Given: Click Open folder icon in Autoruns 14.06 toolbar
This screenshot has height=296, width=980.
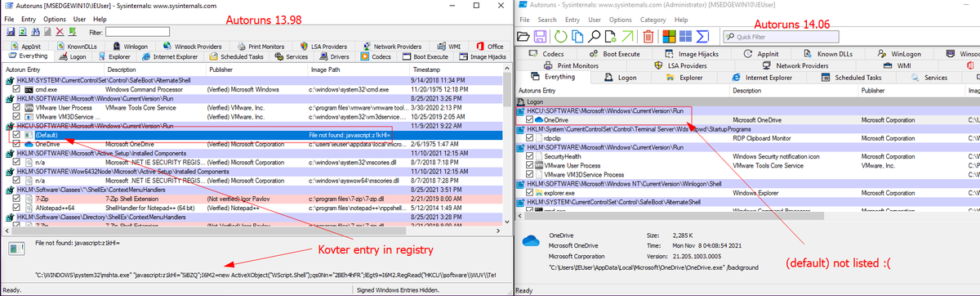Looking at the screenshot, I should tap(524, 36).
